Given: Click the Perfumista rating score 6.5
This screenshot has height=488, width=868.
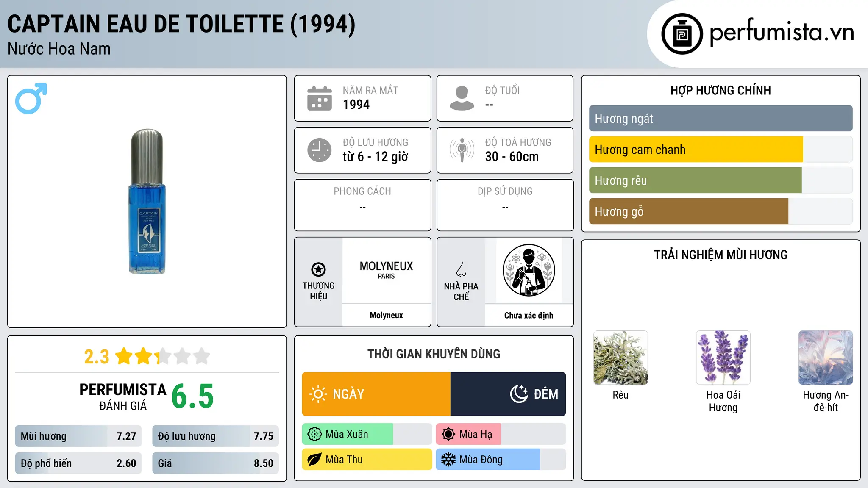Looking at the screenshot, I should (192, 397).
